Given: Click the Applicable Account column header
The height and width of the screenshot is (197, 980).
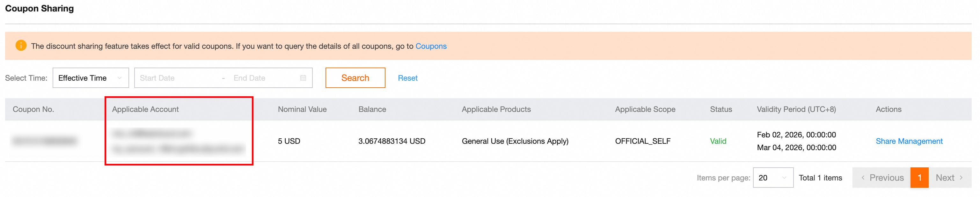Looking at the screenshot, I should click(x=145, y=109).
